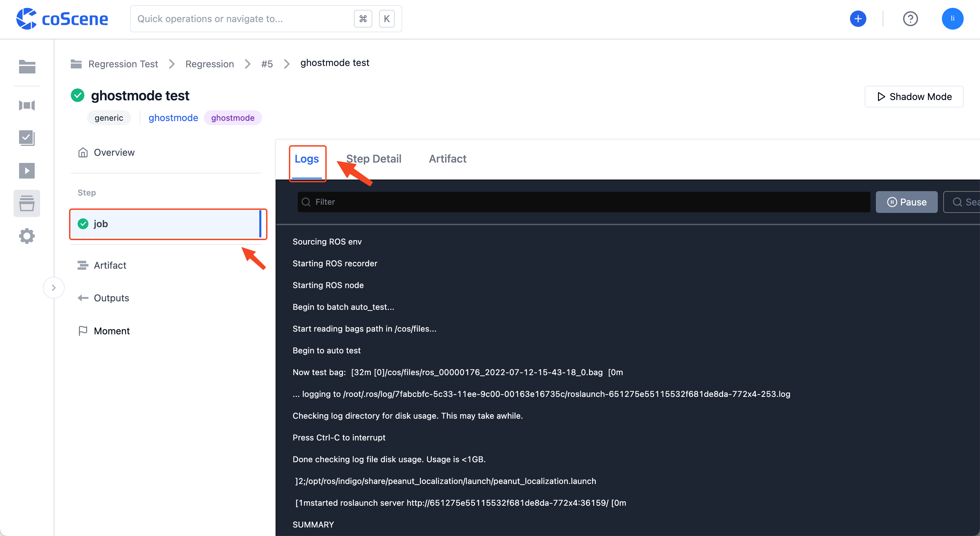The image size is (980, 536).
Task: Switch to the Step Detail tab
Action: pyautogui.click(x=374, y=158)
